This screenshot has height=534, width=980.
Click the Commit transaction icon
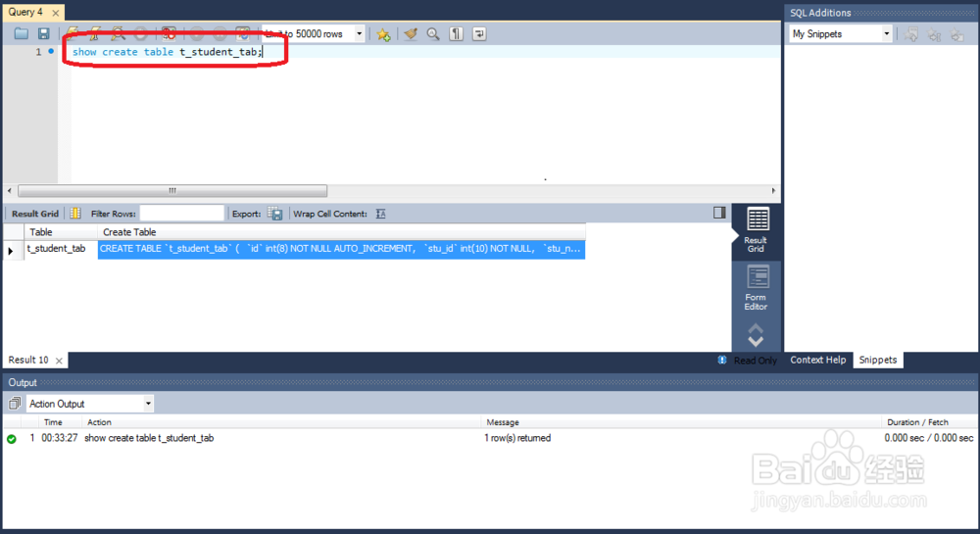pyautogui.click(x=197, y=33)
